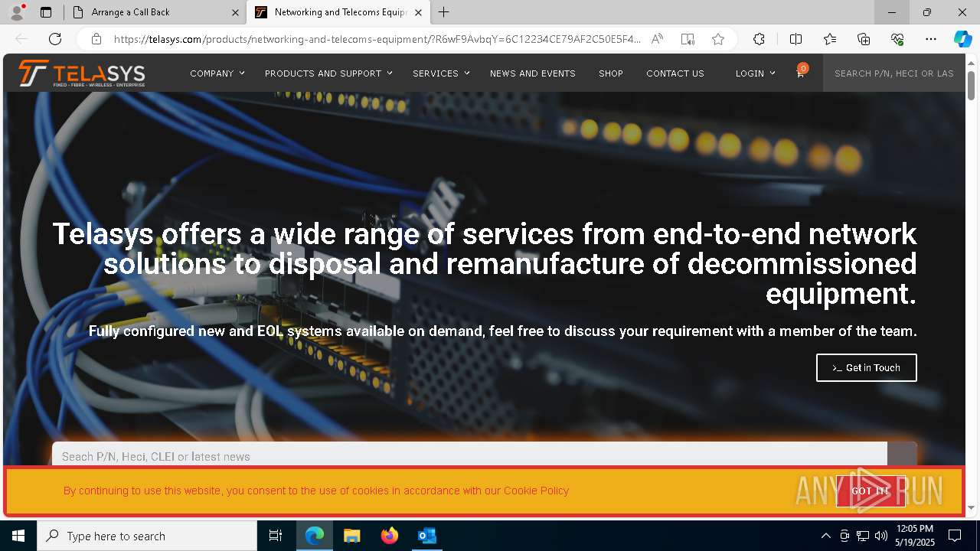The width and height of the screenshot is (980, 551).
Task: Open the network status icon
Action: [x=863, y=536]
